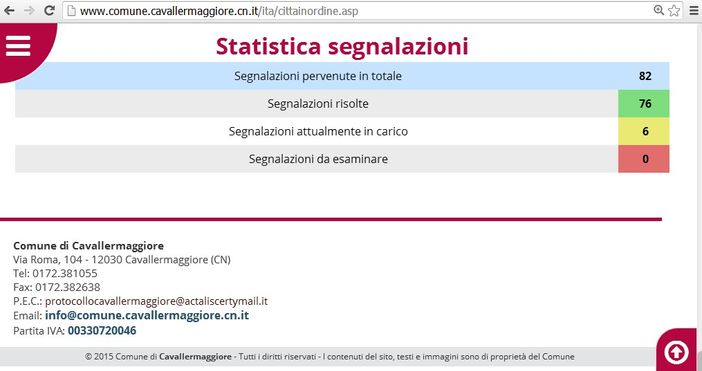
Task: Select the Segnalazioni risolte row label
Action: [x=318, y=104]
